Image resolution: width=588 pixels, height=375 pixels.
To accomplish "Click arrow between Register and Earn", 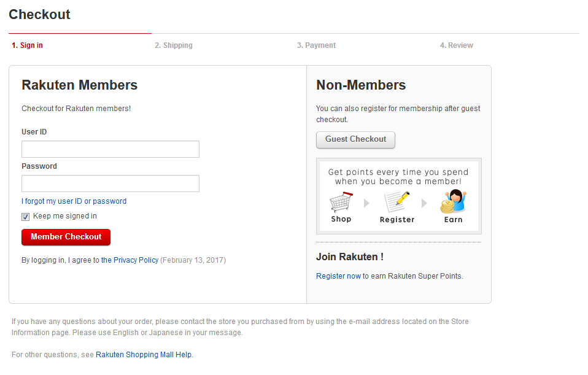I will coord(424,203).
